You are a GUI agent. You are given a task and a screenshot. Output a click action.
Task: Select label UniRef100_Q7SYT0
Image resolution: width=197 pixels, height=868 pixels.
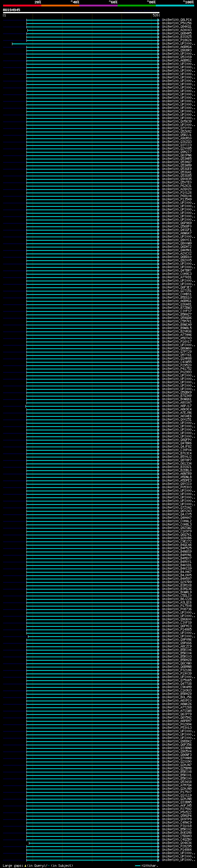click(177, 128)
